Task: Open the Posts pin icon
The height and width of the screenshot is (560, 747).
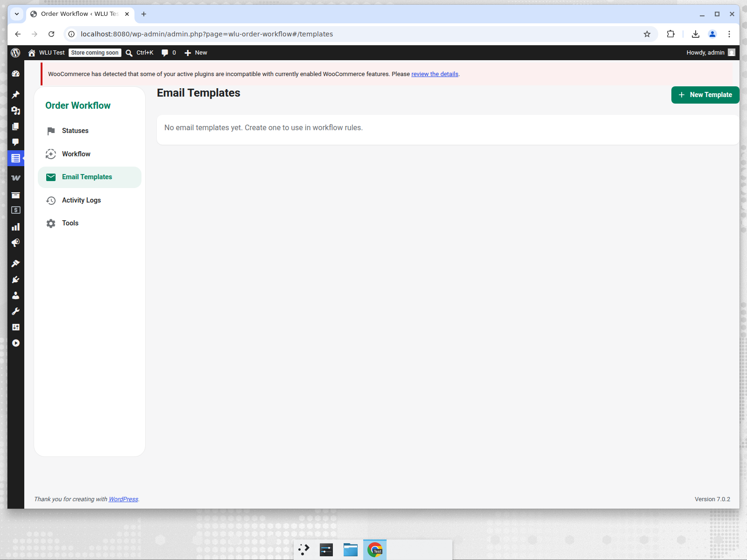Action: [15, 95]
